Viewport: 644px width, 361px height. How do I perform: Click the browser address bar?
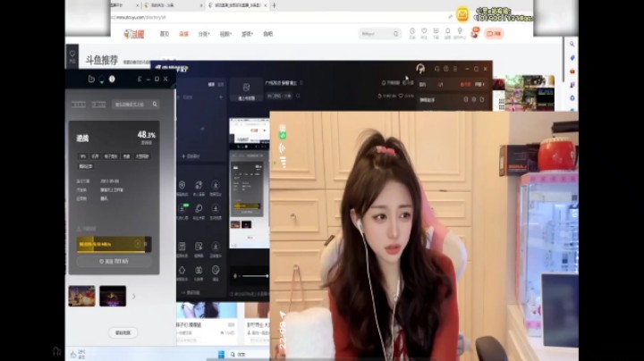tap(279, 17)
